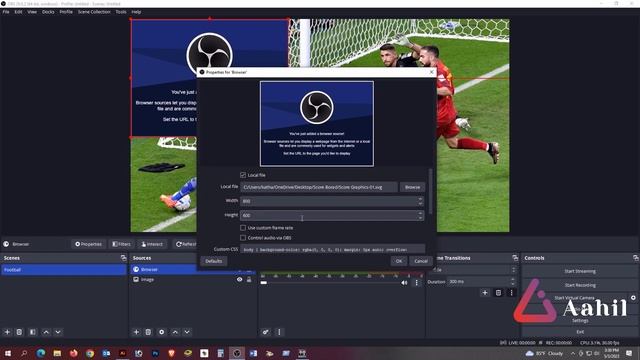
Task: Remove scene transition with trash icon
Action: click(498, 293)
